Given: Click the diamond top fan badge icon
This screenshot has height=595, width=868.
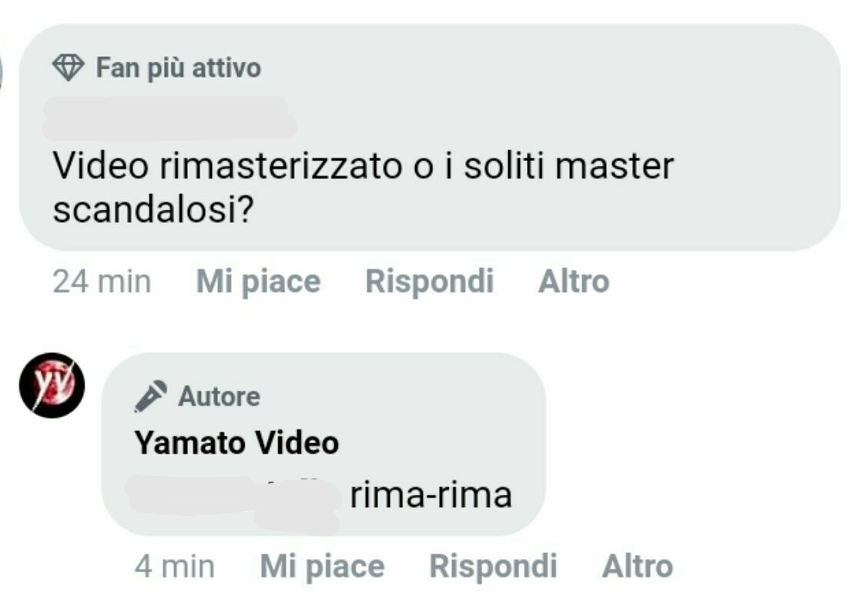Looking at the screenshot, I should [68, 68].
